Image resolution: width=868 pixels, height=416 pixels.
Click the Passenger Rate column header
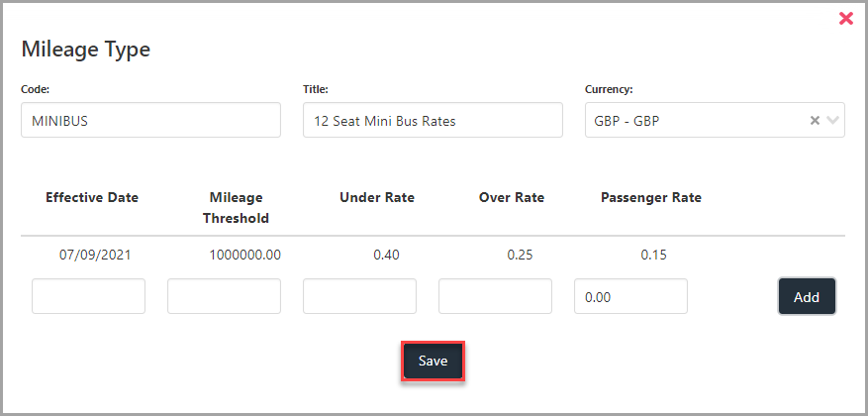pos(651,197)
